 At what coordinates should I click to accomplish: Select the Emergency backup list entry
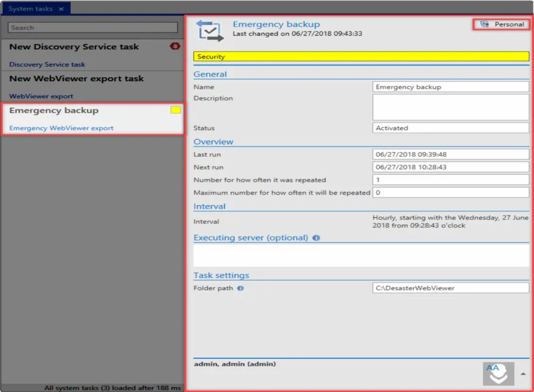point(92,119)
